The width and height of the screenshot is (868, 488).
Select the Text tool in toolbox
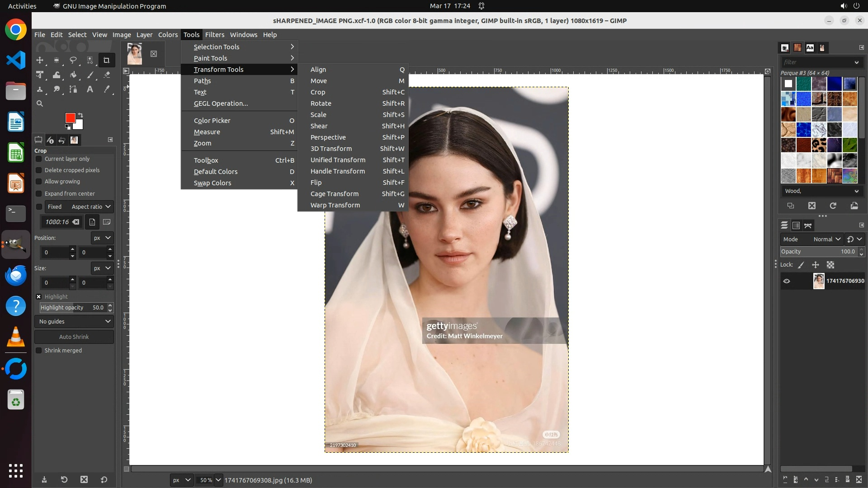(x=90, y=89)
